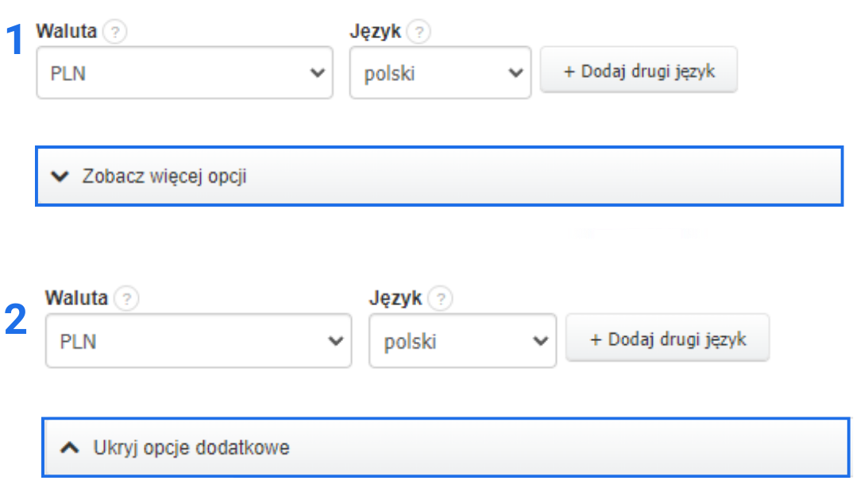Click the help icon next to Język in section 1

[x=416, y=30]
